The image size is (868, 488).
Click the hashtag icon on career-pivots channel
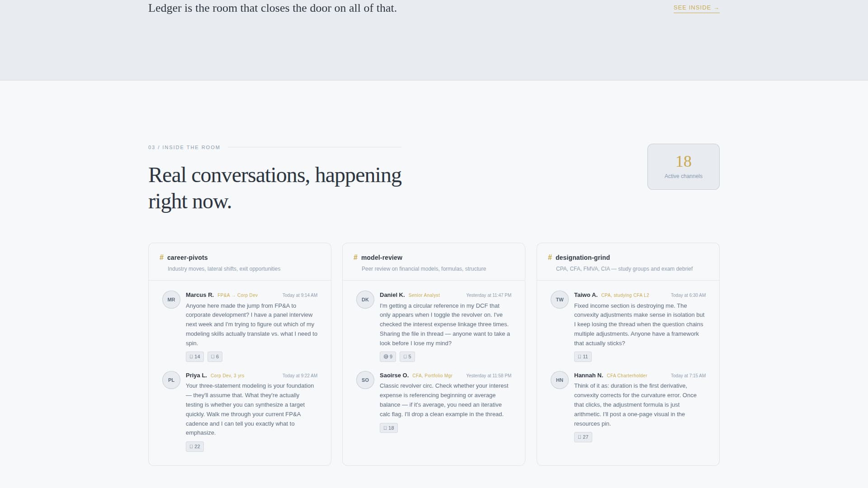click(161, 257)
